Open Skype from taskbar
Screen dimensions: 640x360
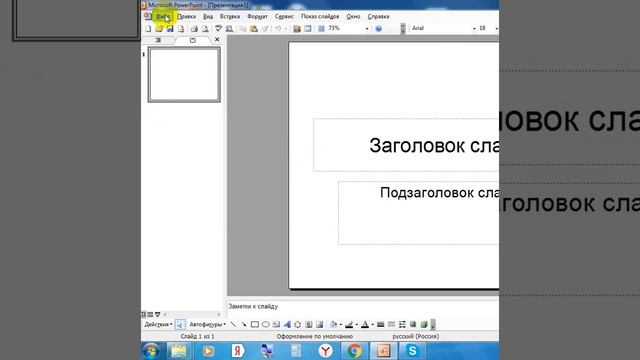click(x=412, y=351)
